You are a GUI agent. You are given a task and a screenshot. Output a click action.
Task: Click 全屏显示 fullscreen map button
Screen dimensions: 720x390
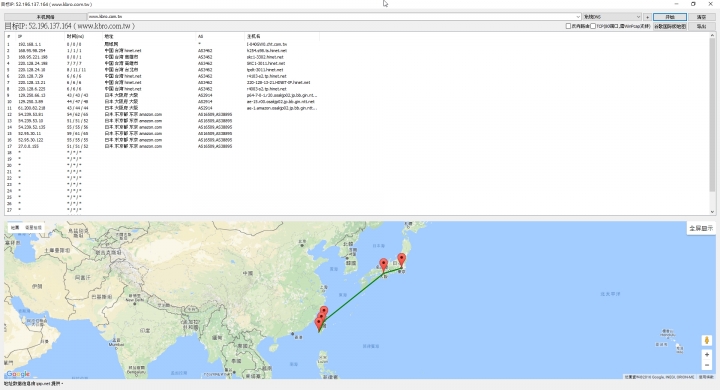701,228
